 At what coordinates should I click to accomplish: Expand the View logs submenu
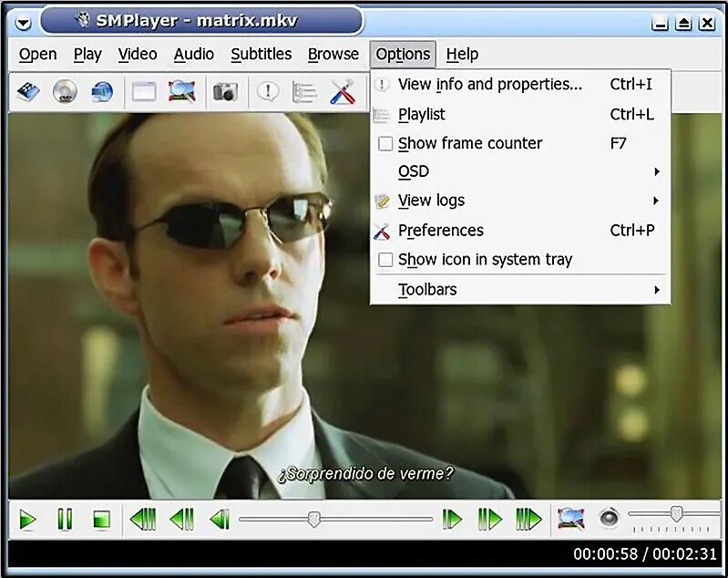tap(520, 201)
